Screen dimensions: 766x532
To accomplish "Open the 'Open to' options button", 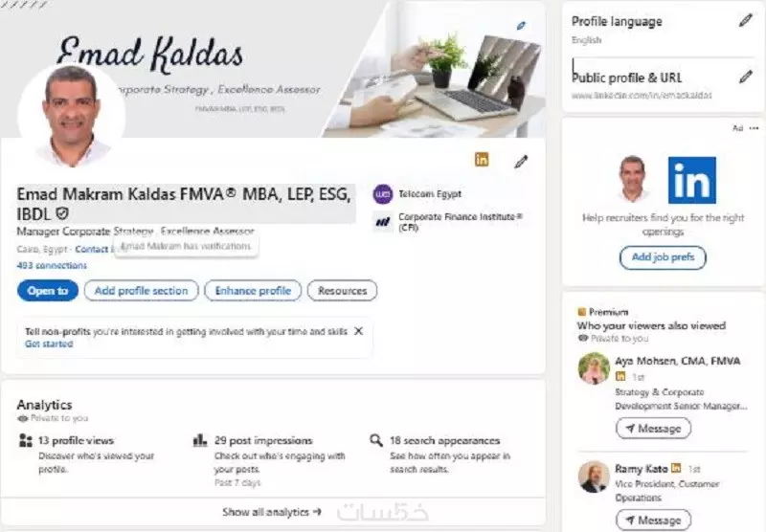I will click(x=48, y=291).
